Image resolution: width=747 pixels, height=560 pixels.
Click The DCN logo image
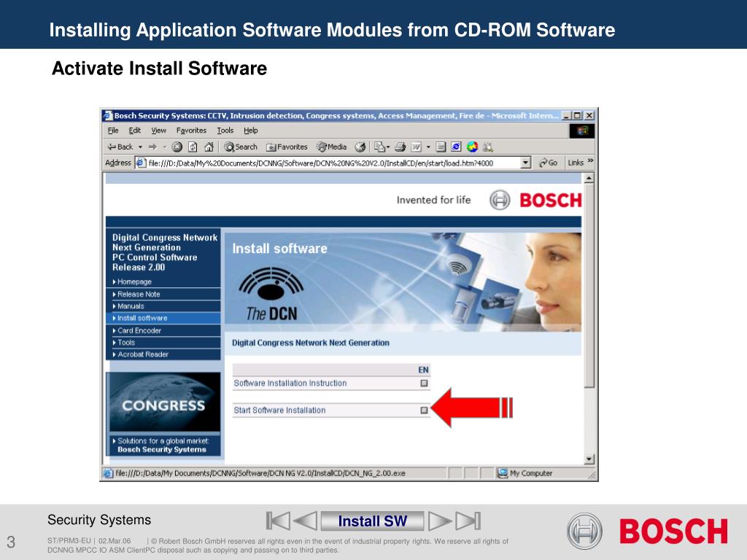tap(271, 295)
